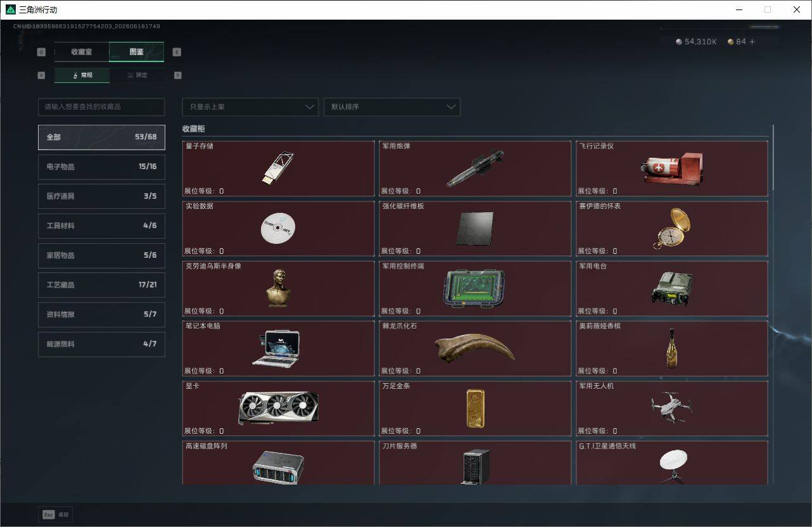Select the 万足金条 gold bar icon
Viewport: 812px width, 527px height.
coord(475,409)
